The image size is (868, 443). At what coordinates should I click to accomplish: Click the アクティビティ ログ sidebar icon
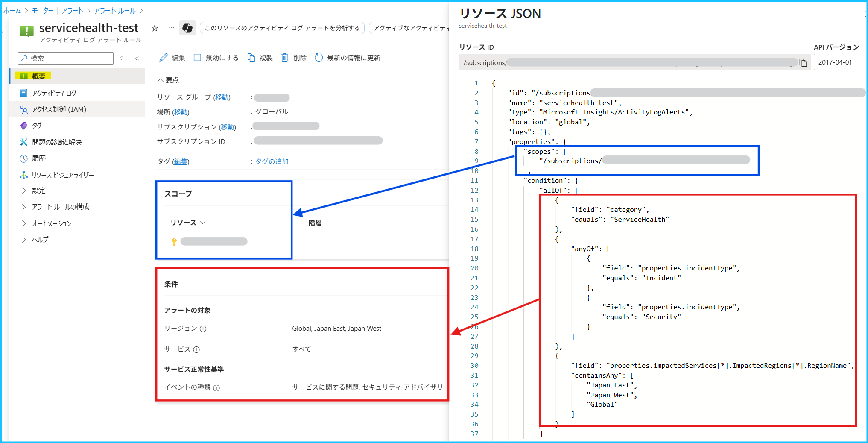24,93
